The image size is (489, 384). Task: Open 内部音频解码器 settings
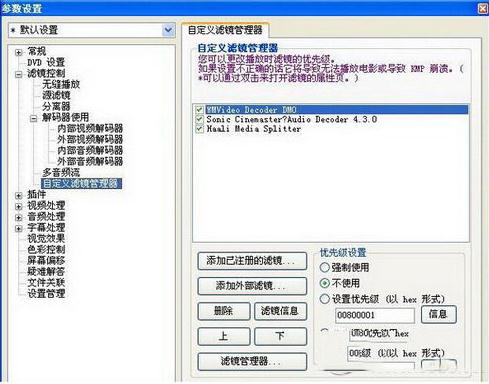[x=90, y=150]
